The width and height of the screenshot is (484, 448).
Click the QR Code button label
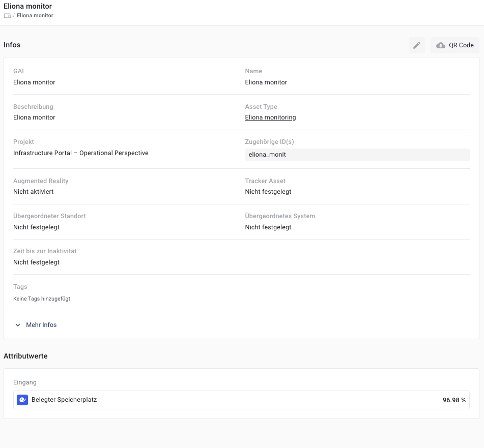pyautogui.click(x=461, y=45)
